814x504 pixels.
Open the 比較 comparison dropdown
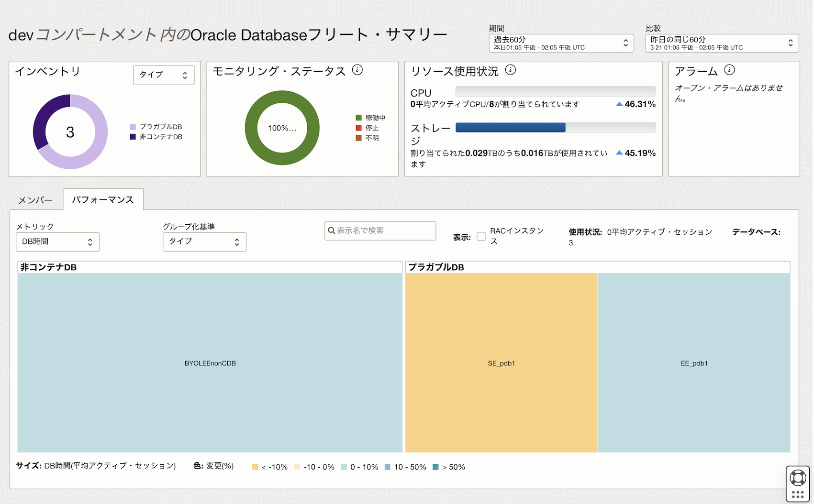click(x=722, y=43)
